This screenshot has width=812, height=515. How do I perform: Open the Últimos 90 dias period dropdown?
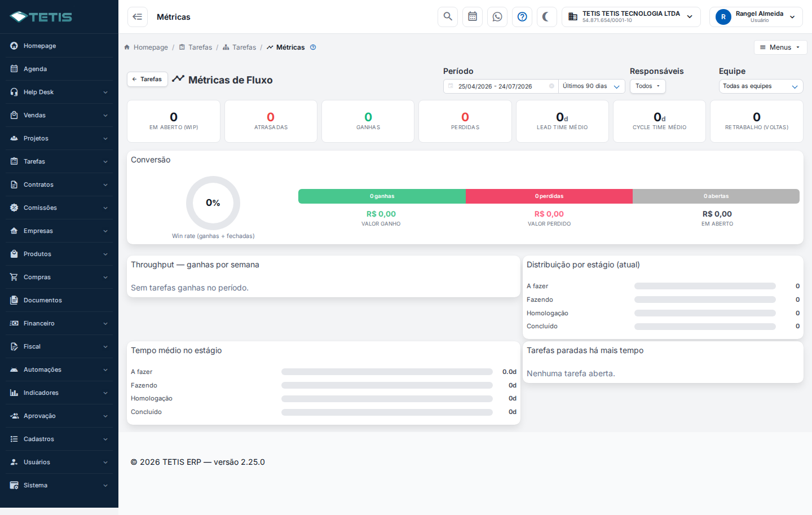pyautogui.click(x=592, y=86)
